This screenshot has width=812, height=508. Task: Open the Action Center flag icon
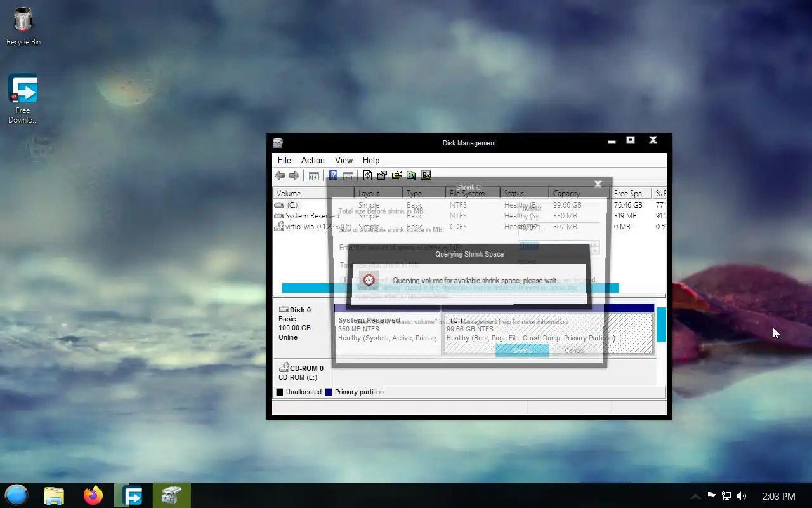[711, 496]
